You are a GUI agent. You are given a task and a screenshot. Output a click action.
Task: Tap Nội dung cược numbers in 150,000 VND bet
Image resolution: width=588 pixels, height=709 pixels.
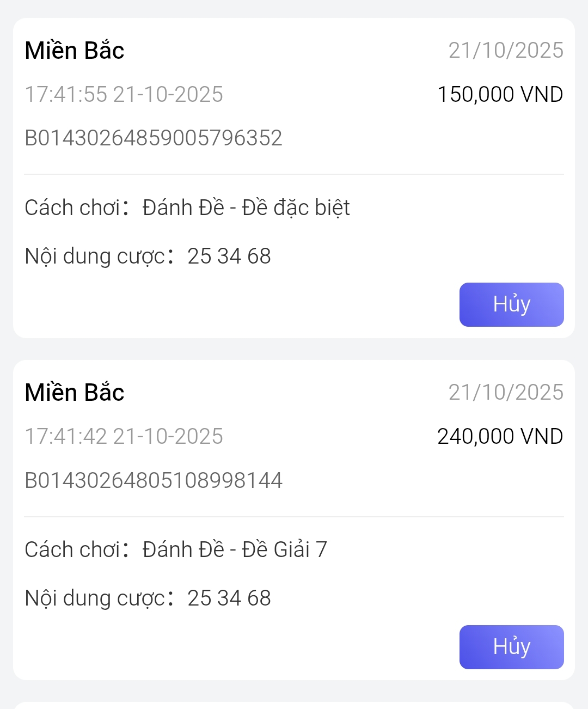pyautogui.click(x=229, y=256)
